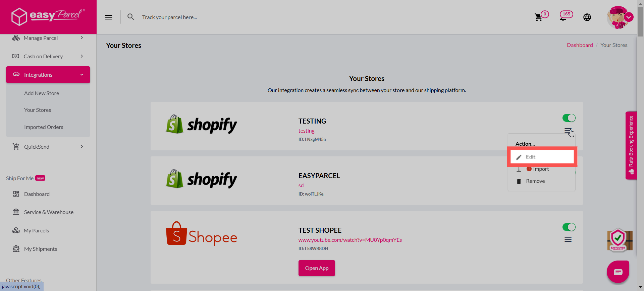Viewport: 644px width, 291px height.
Task: Click the TESTING Shopify logo
Action: pyautogui.click(x=202, y=125)
